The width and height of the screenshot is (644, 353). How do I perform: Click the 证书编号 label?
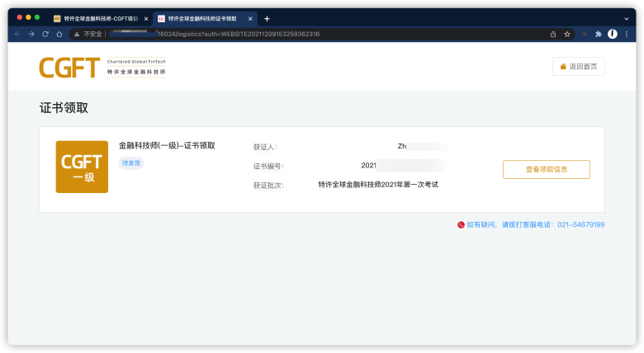268,166
